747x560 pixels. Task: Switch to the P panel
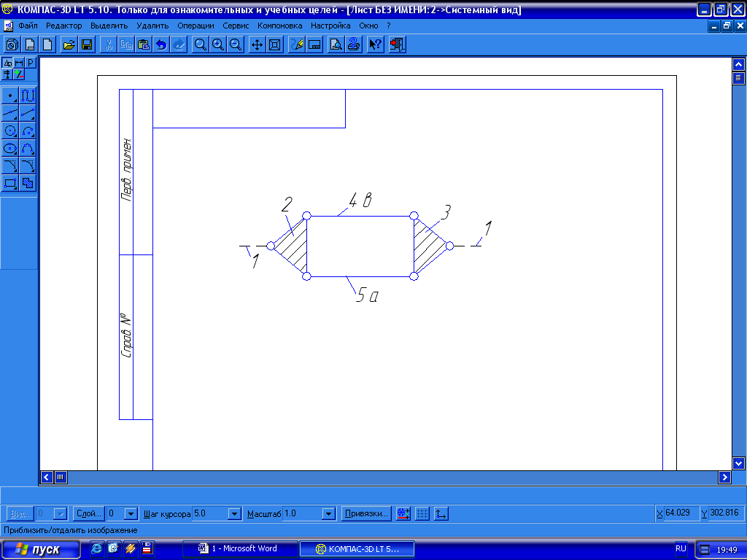(30, 63)
